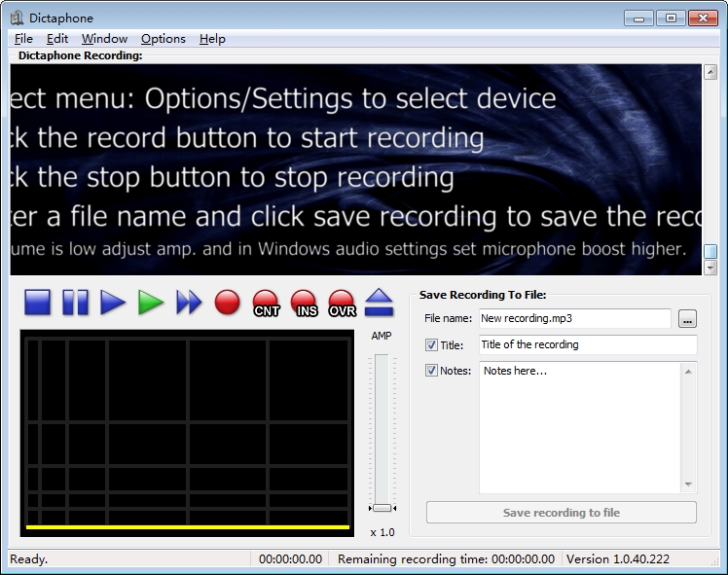Click 'Remaining recording time' status text
Screen dimensions: 728x575
pos(446,559)
